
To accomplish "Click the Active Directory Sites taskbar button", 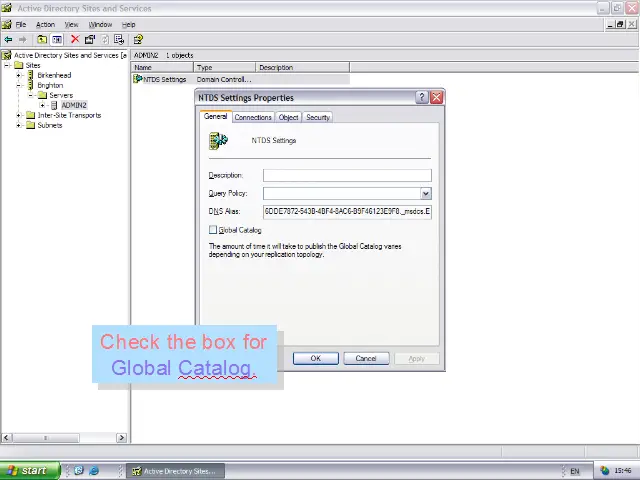I will coord(176,471).
